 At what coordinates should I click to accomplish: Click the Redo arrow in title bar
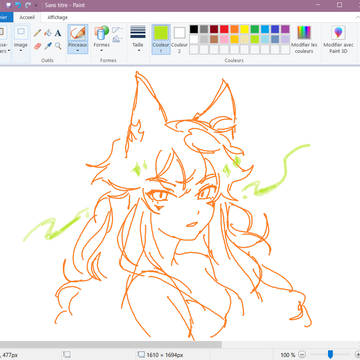point(28,5)
